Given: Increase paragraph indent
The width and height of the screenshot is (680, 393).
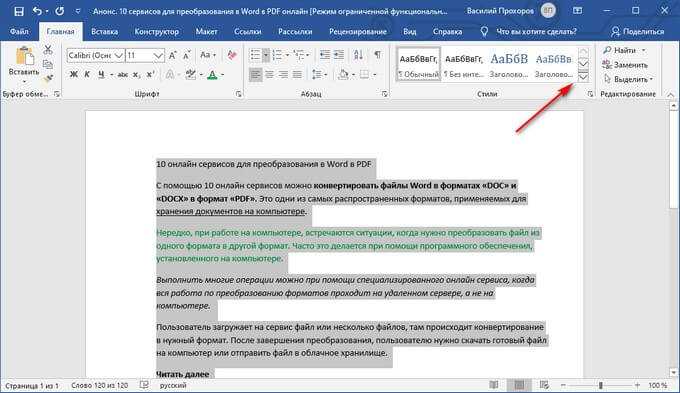Looking at the screenshot, I should click(339, 55).
